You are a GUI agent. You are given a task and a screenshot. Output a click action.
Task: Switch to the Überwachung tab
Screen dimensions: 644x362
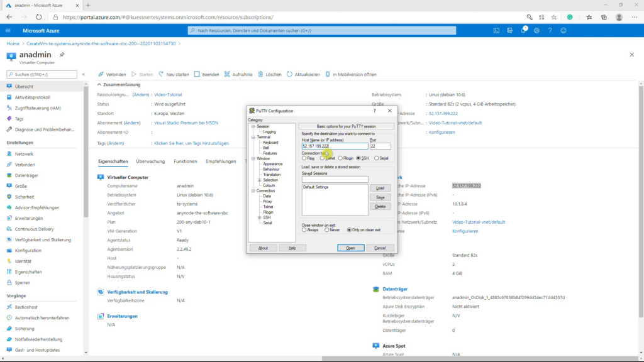pyautogui.click(x=150, y=162)
